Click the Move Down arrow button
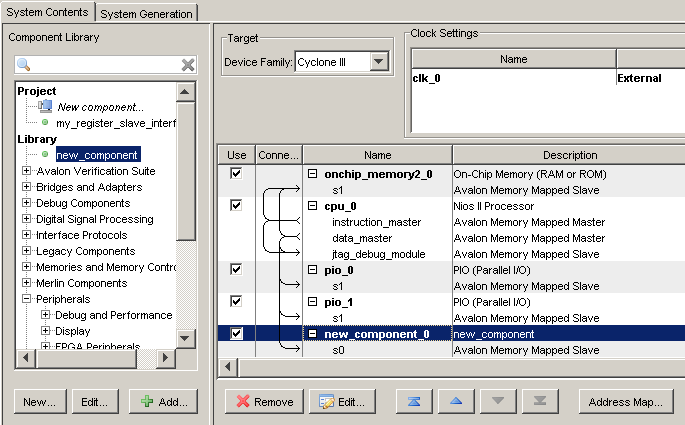685x425 pixels. (499, 402)
